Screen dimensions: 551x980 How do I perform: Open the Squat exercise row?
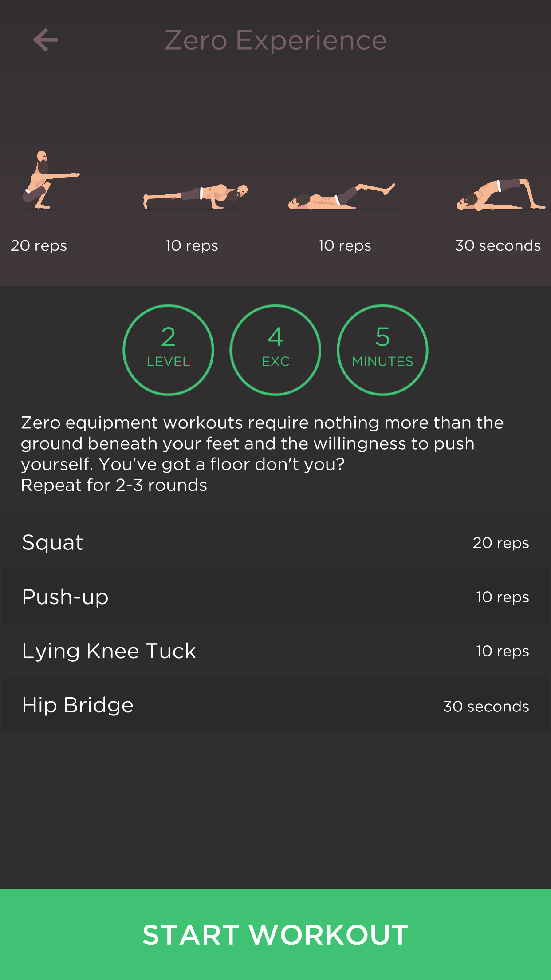tap(275, 542)
